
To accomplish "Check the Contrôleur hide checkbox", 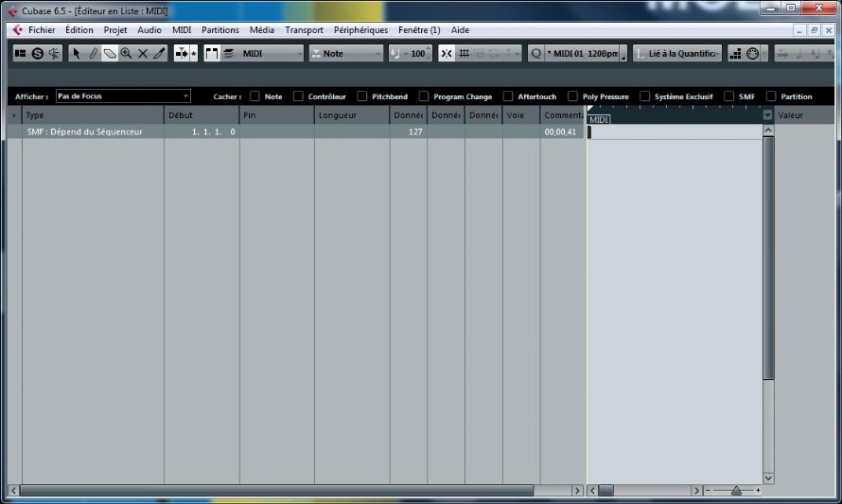I will click(x=298, y=96).
